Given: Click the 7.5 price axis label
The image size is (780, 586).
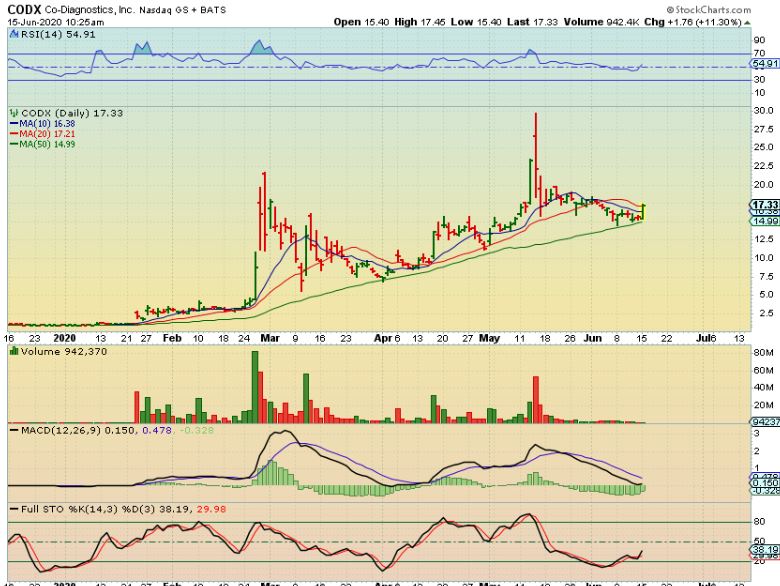Looking at the screenshot, I should (764, 276).
